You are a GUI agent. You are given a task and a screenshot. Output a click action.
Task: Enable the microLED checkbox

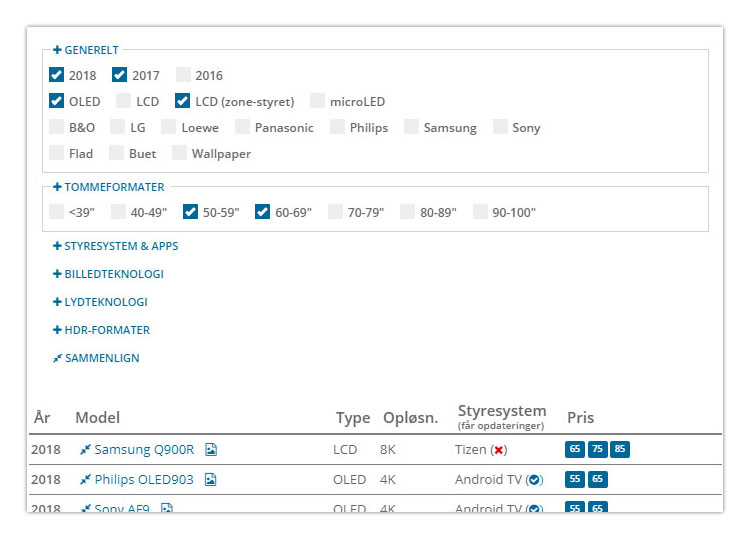[x=317, y=101]
